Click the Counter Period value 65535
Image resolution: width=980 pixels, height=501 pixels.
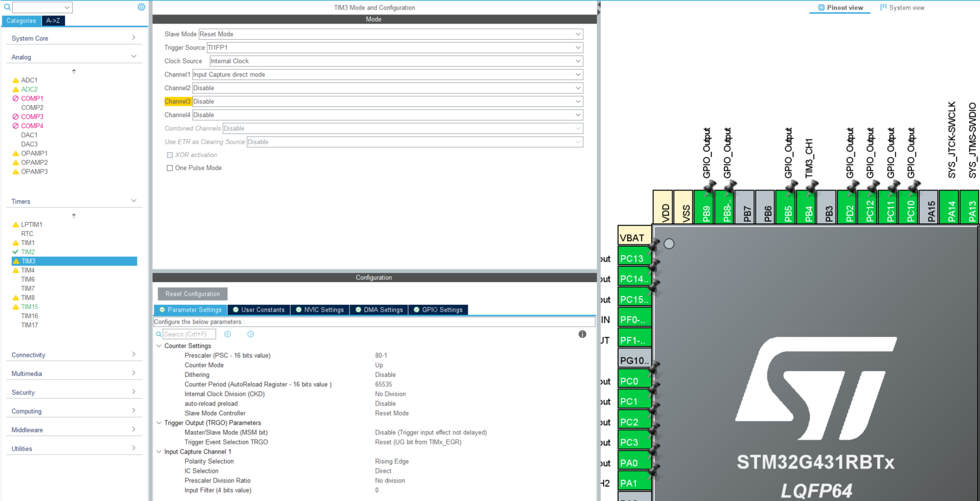[x=384, y=384]
